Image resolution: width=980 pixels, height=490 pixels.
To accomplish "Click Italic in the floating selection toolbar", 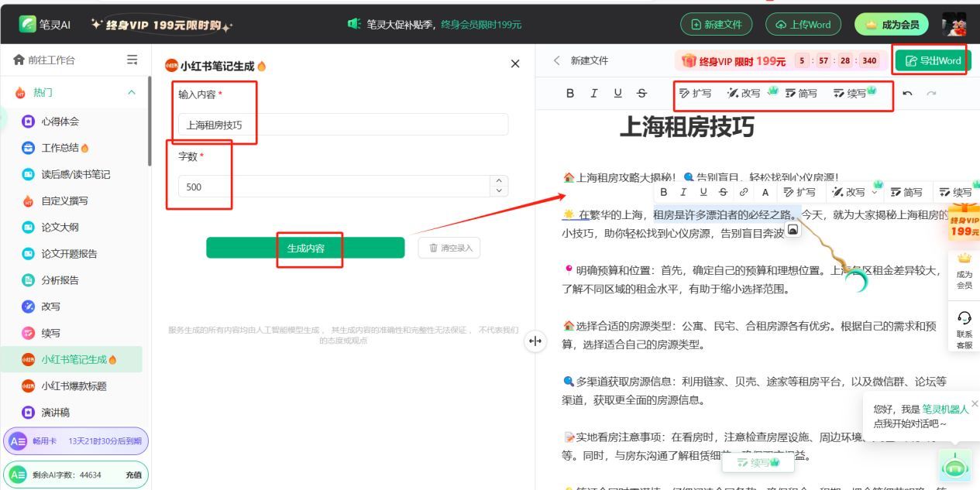I will (683, 192).
